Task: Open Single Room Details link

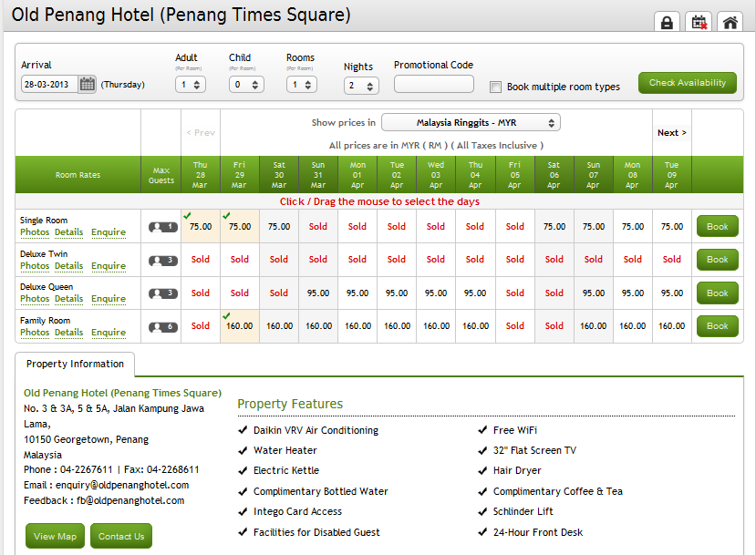Action: tap(68, 232)
